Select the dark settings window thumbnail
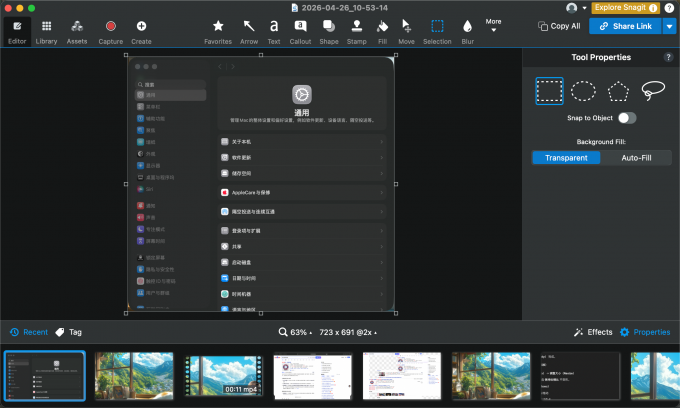 (x=45, y=376)
